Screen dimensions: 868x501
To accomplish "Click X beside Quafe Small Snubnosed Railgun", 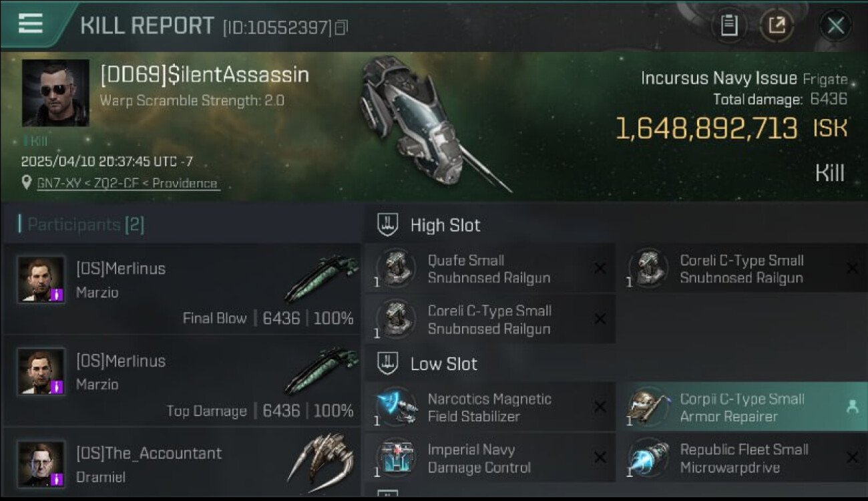I will [x=600, y=269].
